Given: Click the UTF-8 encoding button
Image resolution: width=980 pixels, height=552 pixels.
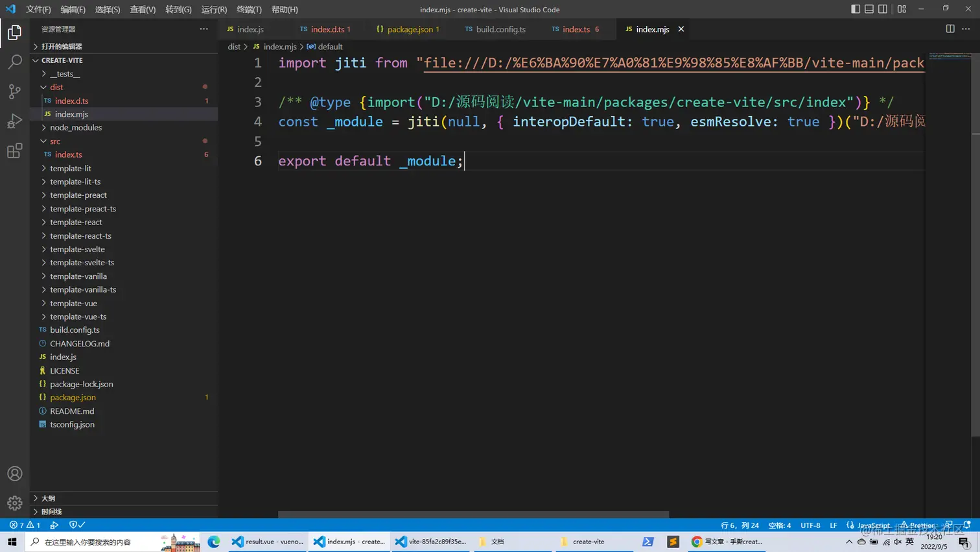Looking at the screenshot, I should pyautogui.click(x=810, y=525).
